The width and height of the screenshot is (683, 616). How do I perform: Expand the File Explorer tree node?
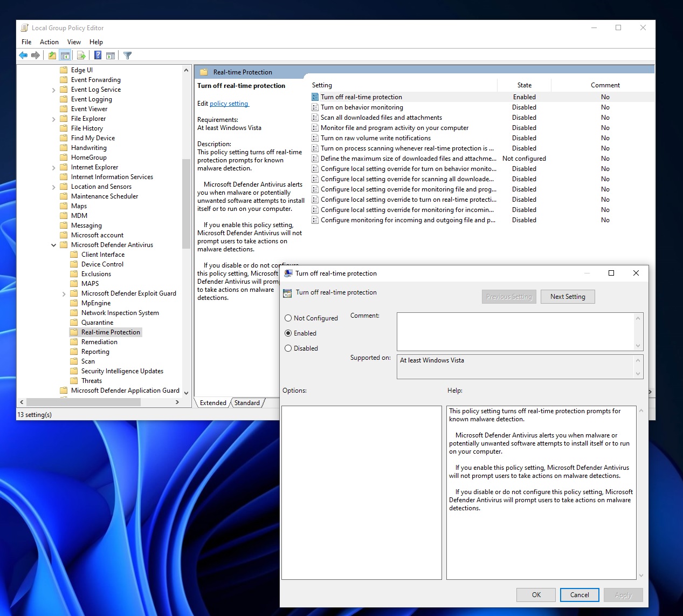point(53,119)
